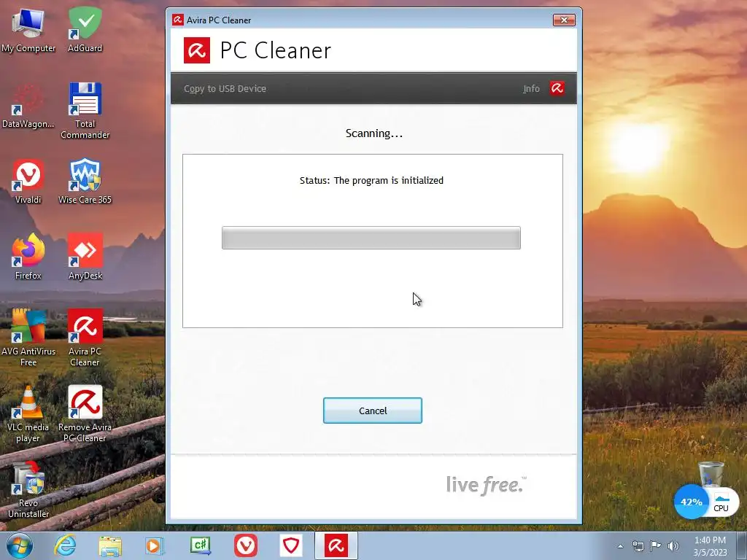Show hidden system tray icons
This screenshot has width=747, height=560.
click(x=620, y=546)
